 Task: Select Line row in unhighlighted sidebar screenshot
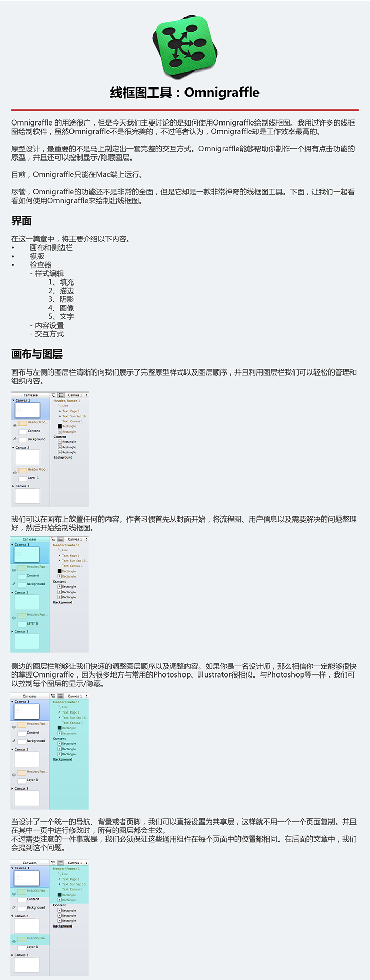pyautogui.click(x=65, y=406)
